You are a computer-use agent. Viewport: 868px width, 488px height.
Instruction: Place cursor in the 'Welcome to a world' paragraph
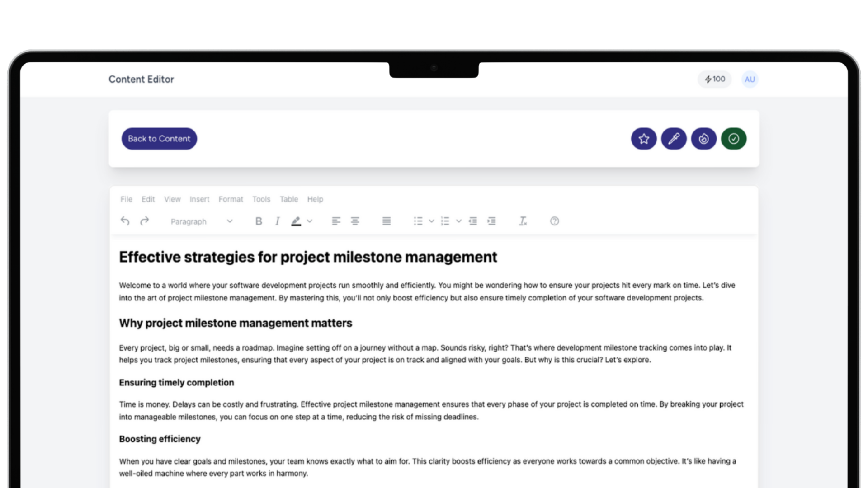point(427,291)
